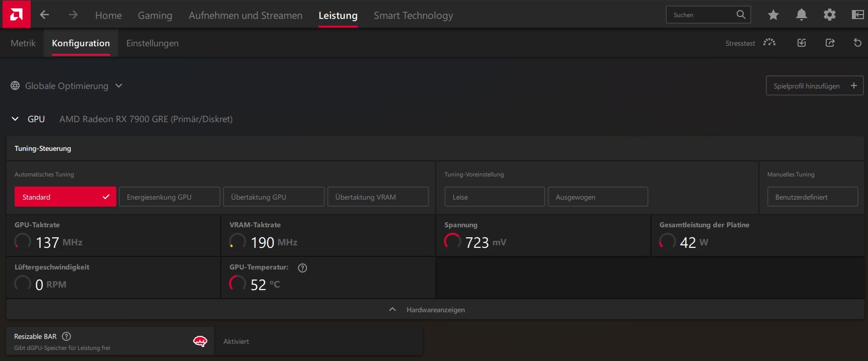Collapse the GPU section chevron

[x=15, y=119]
